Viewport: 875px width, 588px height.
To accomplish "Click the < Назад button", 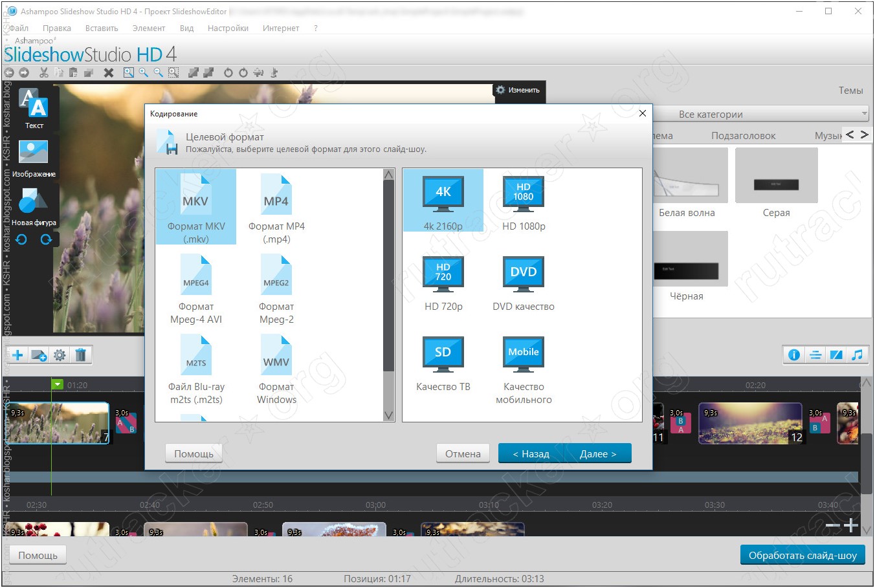I will [531, 453].
